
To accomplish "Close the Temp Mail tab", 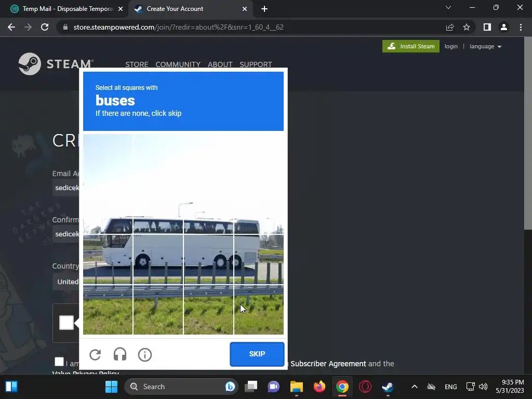I will tap(121, 9).
